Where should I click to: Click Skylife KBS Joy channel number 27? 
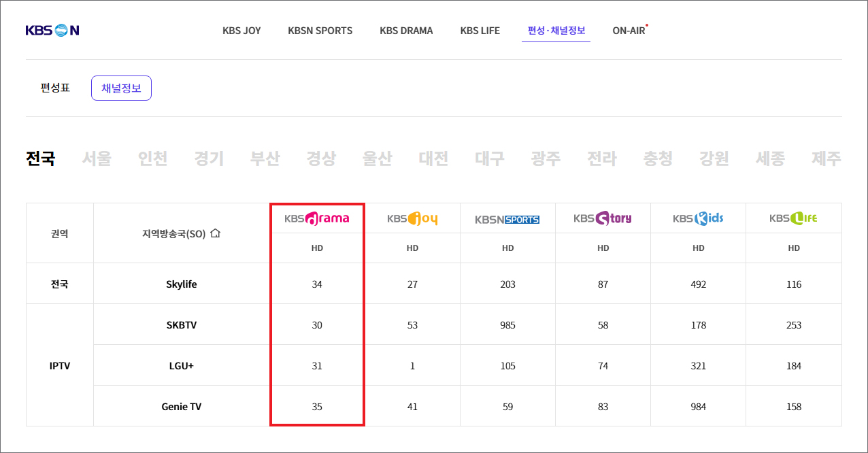point(412,284)
